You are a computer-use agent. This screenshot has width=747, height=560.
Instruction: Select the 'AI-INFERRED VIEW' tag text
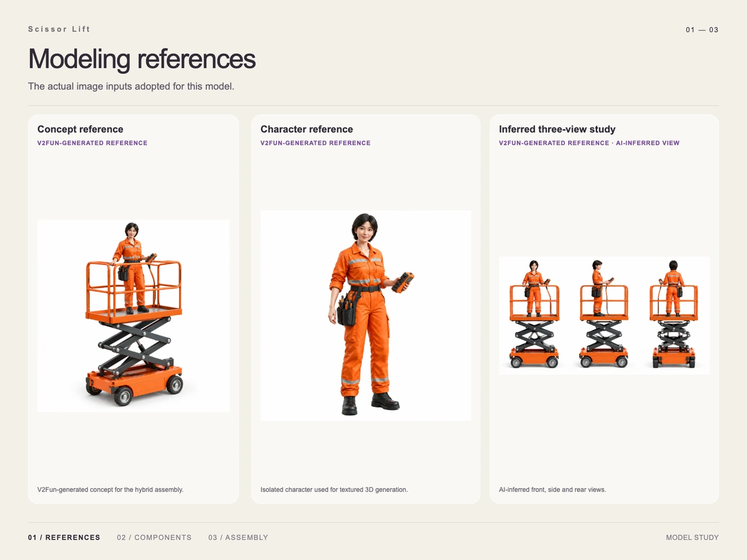point(648,143)
